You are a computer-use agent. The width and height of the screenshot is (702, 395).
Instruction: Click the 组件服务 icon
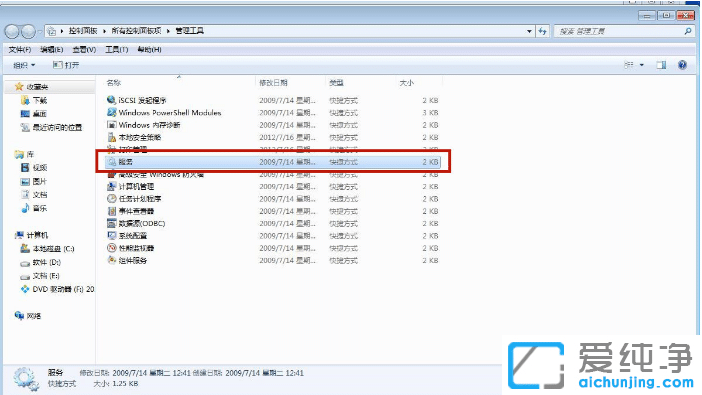point(111,260)
